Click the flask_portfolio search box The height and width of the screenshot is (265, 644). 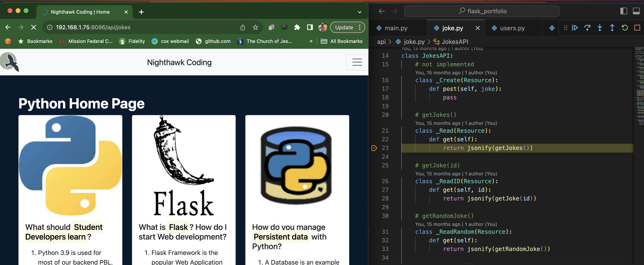coord(482,11)
